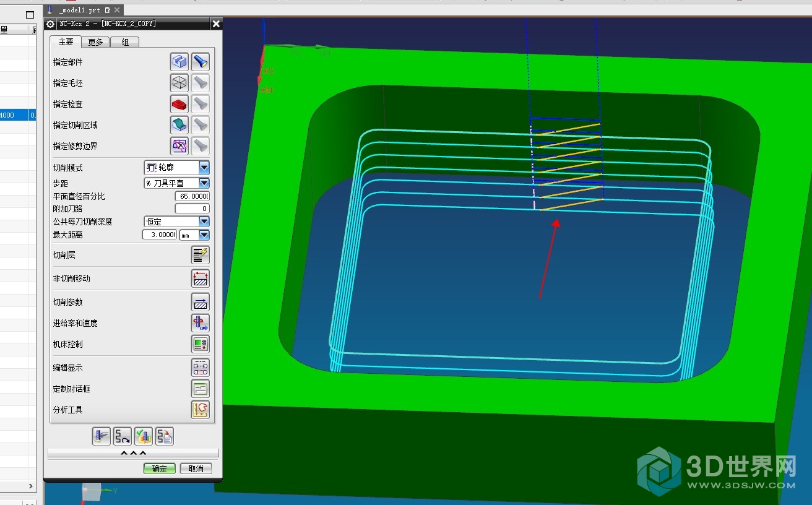Click the 附加刀路 value field
The width and height of the screenshot is (812, 505).
point(192,209)
